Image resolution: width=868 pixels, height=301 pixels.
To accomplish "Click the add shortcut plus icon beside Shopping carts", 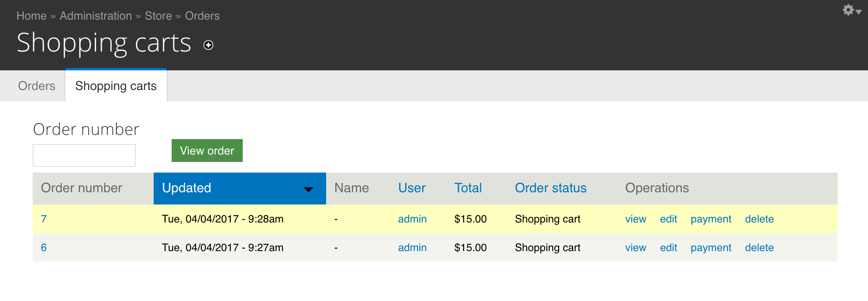I will coord(208,45).
